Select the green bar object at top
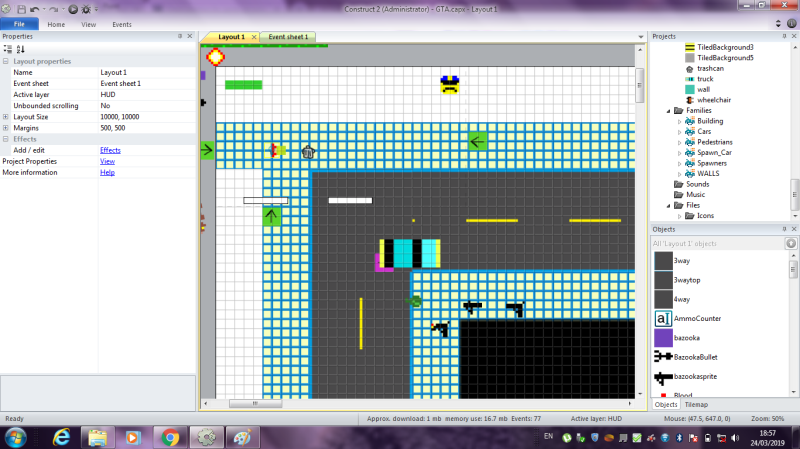This screenshot has height=449, width=800. pyautogui.click(x=243, y=85)
